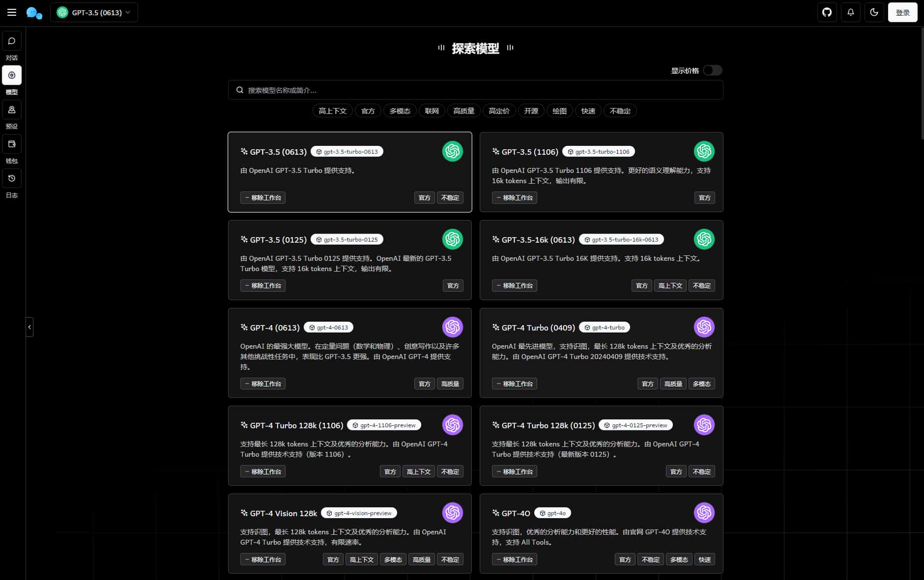Check notifications via the bell icon
The width and height of the screenshot is (924, 580).
tap(850, 12)
